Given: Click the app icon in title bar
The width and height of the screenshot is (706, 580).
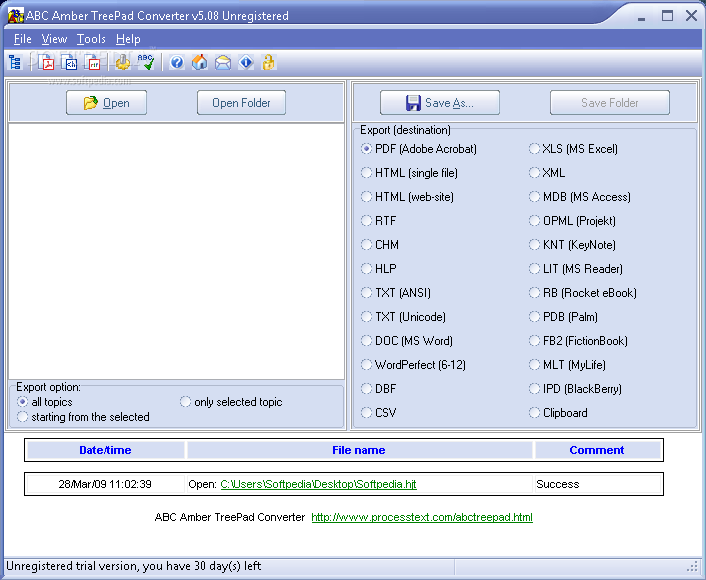Looking at the screenshot, I should 16,15.
